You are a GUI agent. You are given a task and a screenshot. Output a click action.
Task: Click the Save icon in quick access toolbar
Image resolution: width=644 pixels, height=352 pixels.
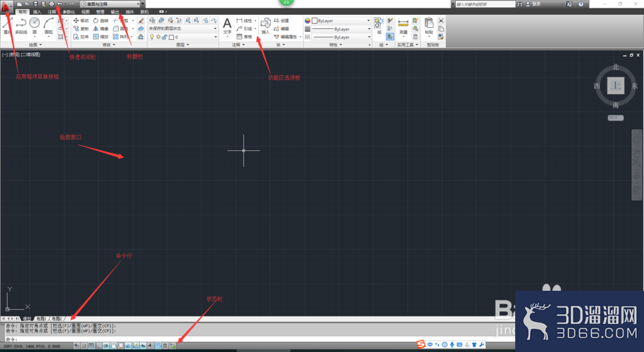pyautogui.click(x=35, y=4)
